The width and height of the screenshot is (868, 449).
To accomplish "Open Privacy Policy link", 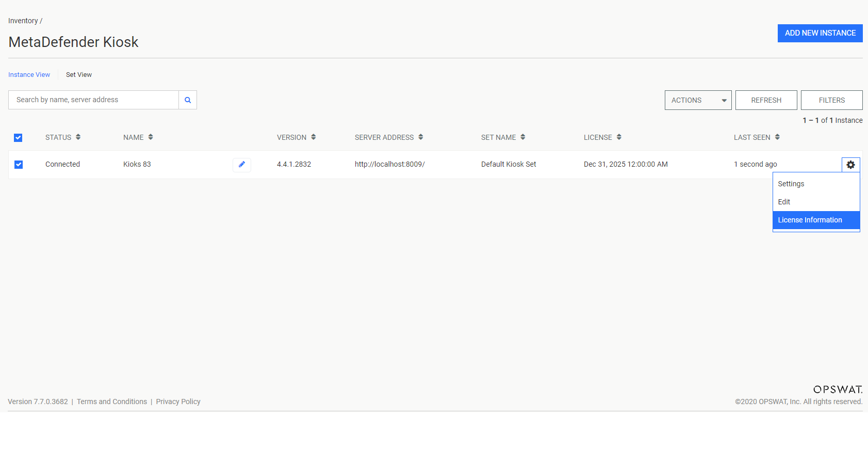I will [x=178, y=402].
